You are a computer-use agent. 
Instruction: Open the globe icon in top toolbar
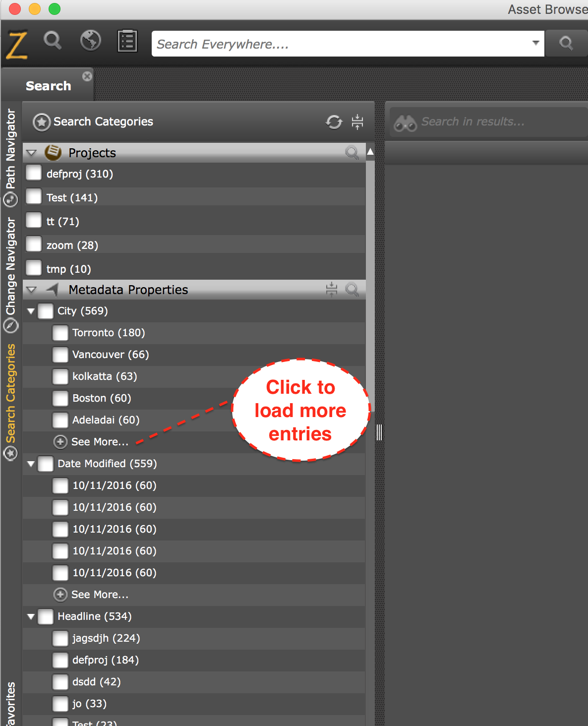pos(91,40)
